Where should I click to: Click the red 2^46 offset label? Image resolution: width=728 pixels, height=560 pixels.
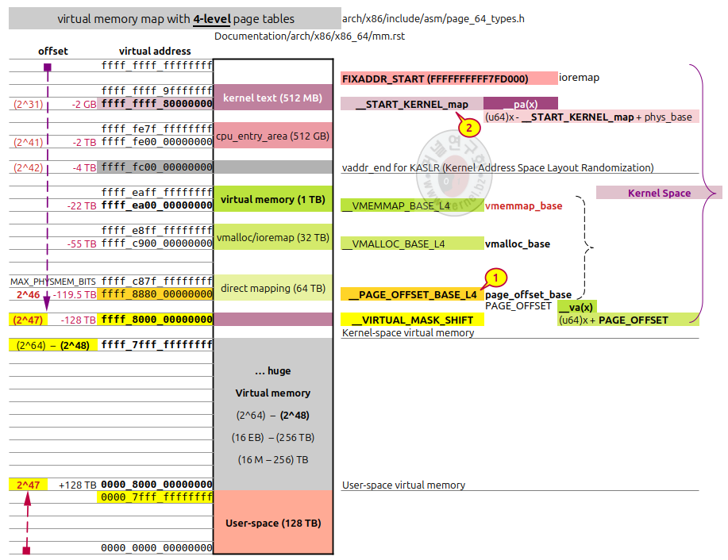(x=28, y=294)
